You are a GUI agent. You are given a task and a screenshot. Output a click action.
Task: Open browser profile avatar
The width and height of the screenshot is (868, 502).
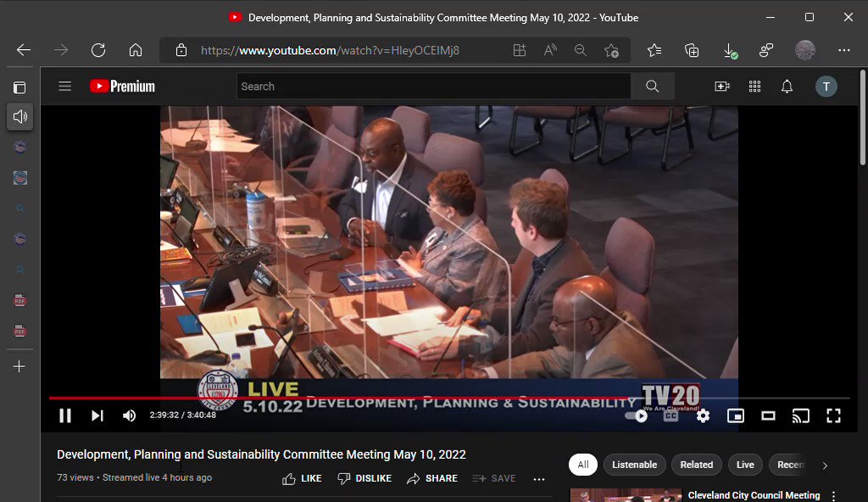(805, 50)
